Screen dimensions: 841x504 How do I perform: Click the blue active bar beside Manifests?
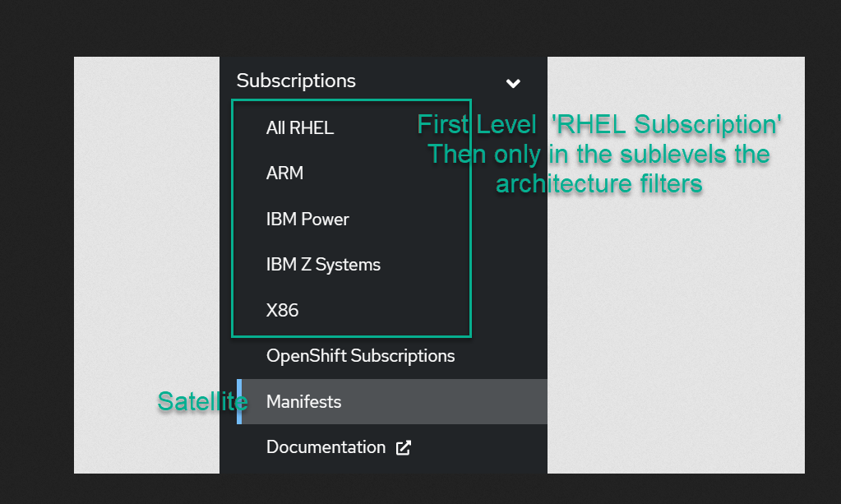point(239,402)
